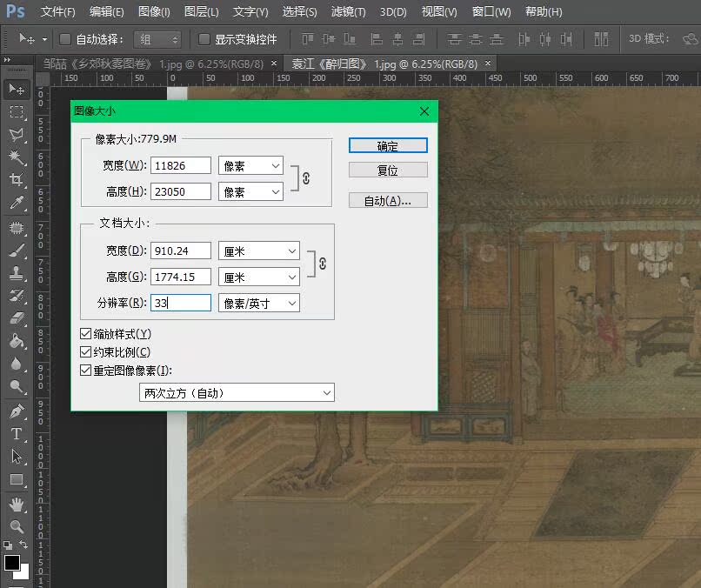701x588 pixels.
Task: Click the 自动(A)... button
Action: coord(388,200)
